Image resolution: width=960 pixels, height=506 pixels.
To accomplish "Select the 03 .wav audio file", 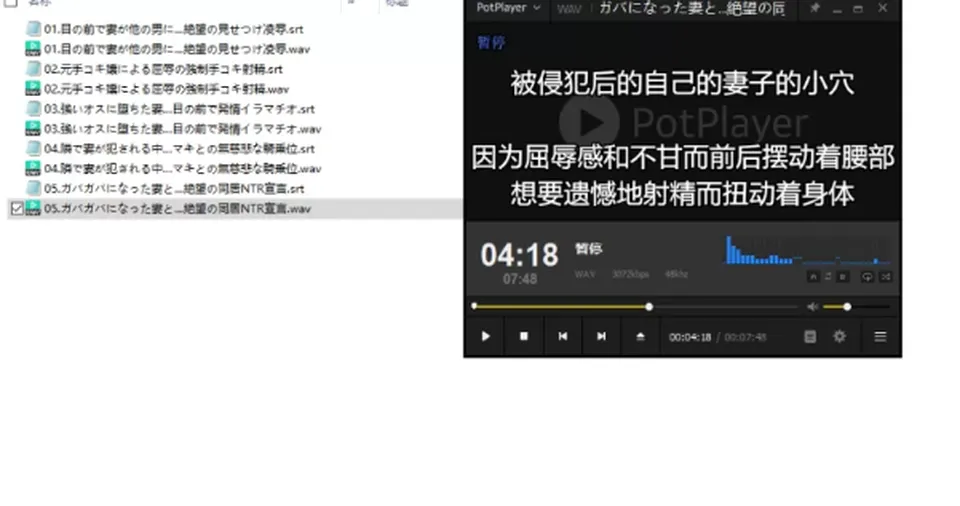I will click(182, 129).
